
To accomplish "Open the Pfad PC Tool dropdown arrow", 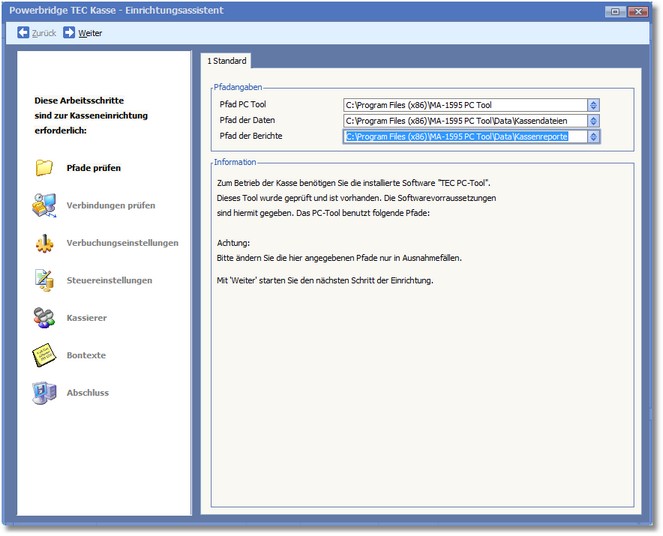I will click(593, 105).
